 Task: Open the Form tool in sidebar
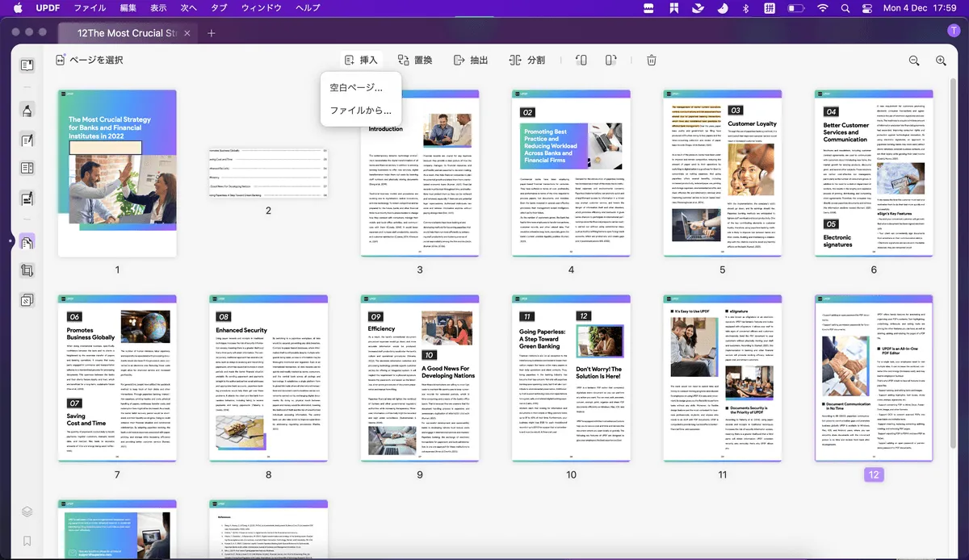point(27,169)
